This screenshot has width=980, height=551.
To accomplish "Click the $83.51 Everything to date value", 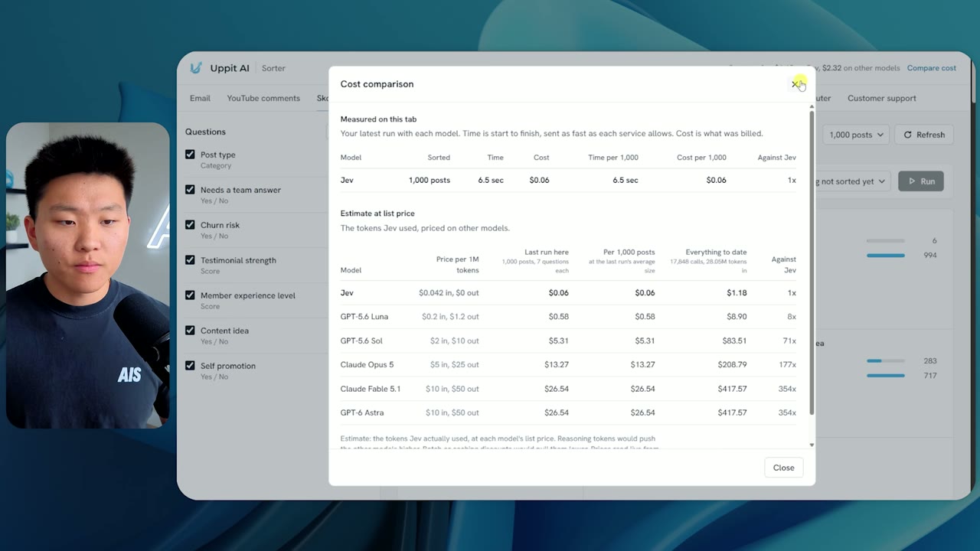I will 734,341.
